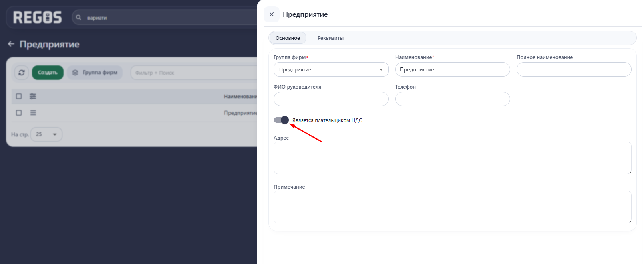Close the Предприятие side panel with the X
Image resolution: width=644 pixels, height=264 pixels.
[272, 14]
